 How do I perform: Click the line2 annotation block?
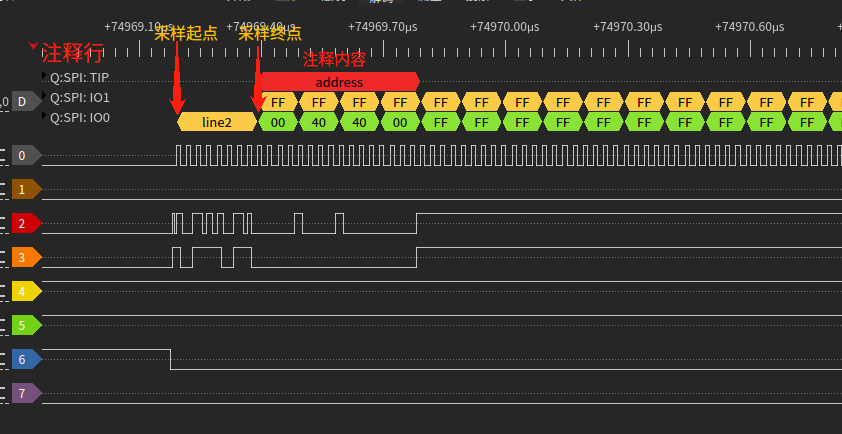pyautogui.click(x=217, y=122)
